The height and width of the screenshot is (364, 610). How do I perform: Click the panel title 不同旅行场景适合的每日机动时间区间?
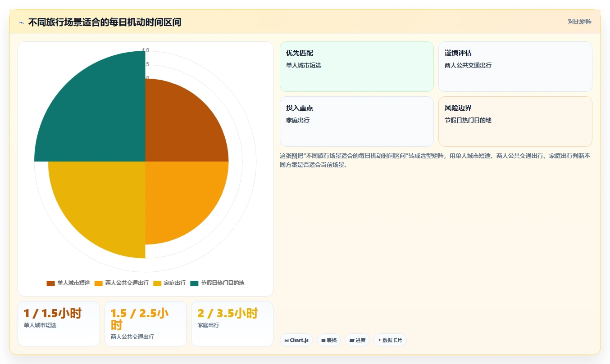(105, 22)
